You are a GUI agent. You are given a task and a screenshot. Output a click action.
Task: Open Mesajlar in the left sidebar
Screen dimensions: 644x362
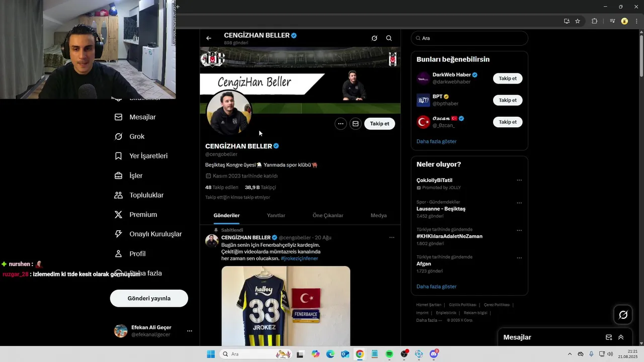coord(136,117)
